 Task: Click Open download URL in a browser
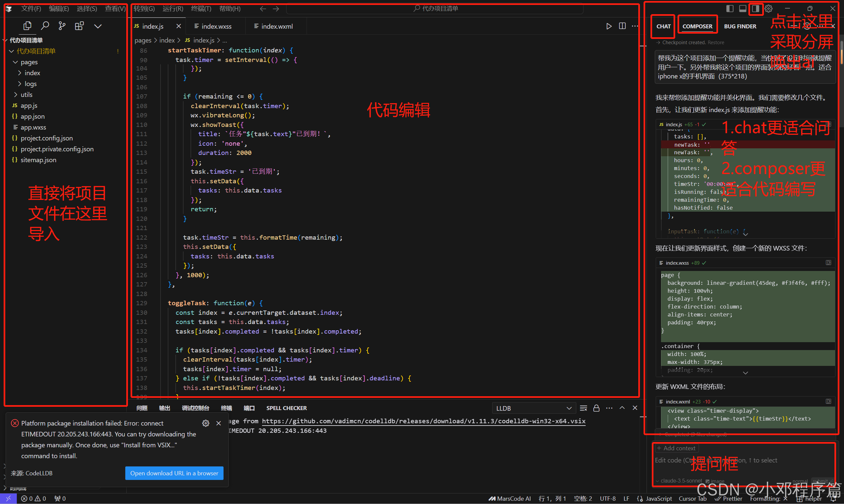(x=174, y=473)
